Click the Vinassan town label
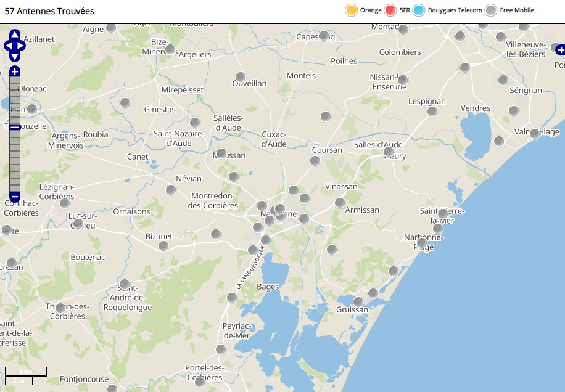 click(x=341, y=187)
